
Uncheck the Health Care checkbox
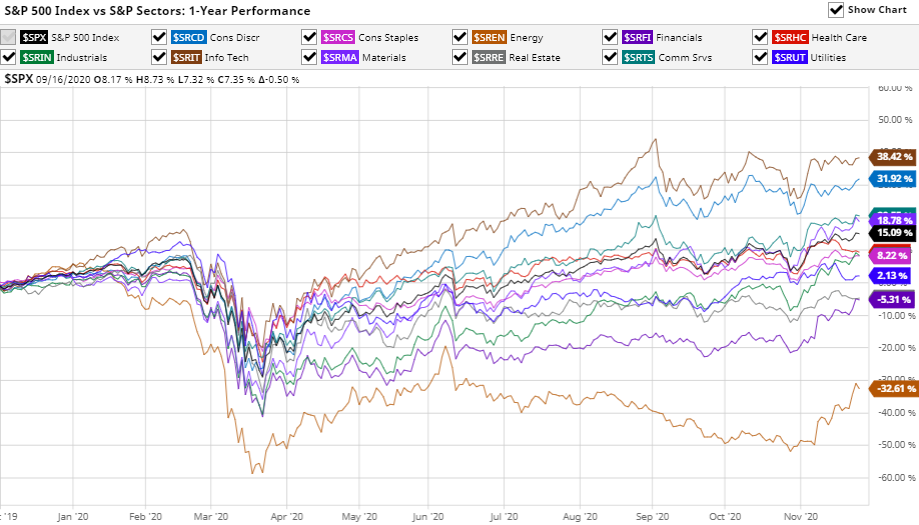click(761, 37)
